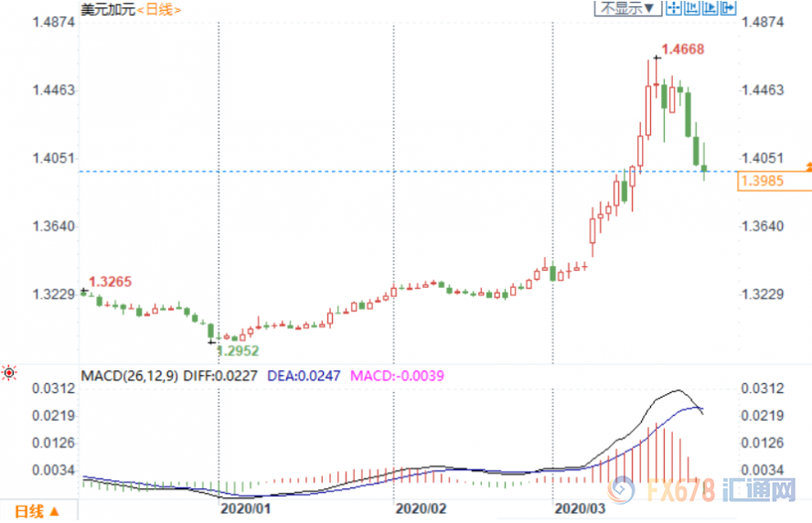This screenshot has width=812, height=523.
Task: Click the 1.3265 starting price label
Action: tap(111, 282)
